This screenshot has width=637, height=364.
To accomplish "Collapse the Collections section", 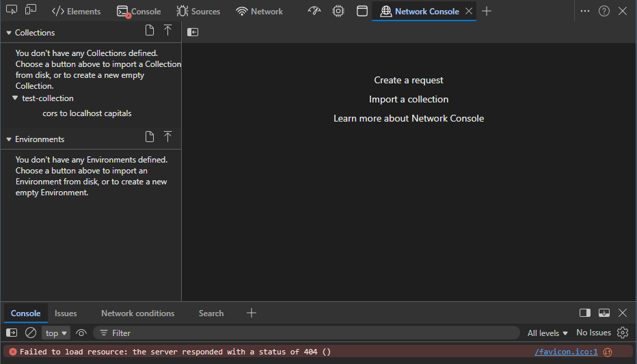I will point(8,33).
